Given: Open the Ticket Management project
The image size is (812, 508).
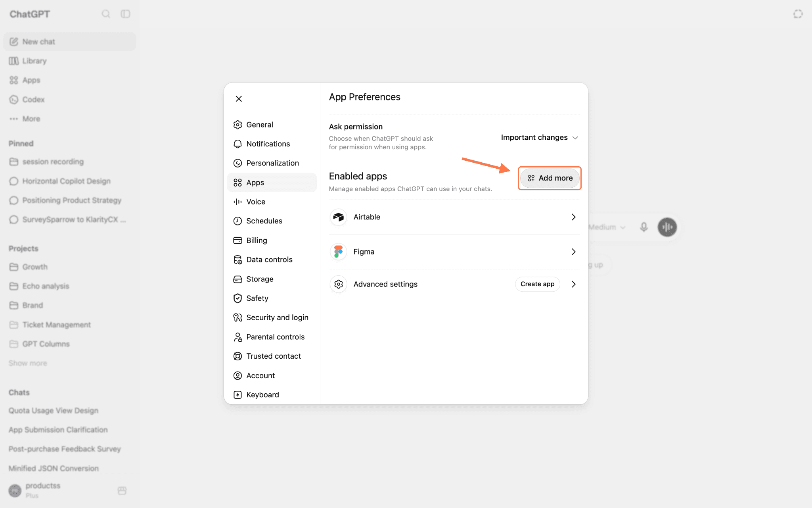Looking at the screenshot, I should point(69,325).
